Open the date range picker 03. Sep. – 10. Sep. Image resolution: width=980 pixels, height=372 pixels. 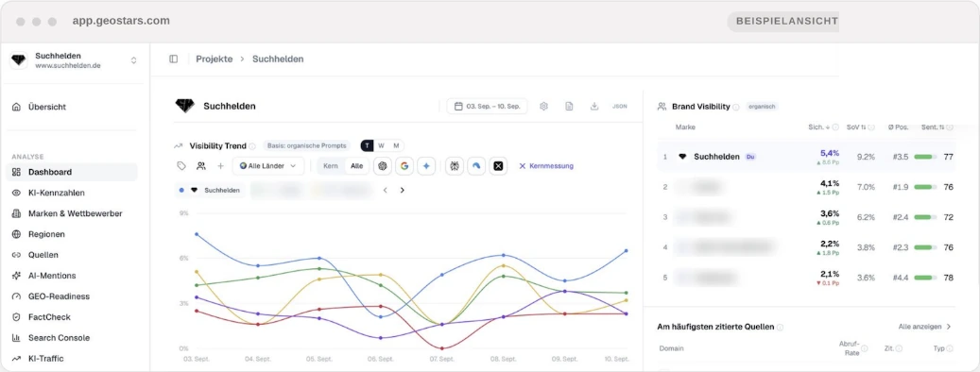pyautogui.click(x=487, y=106)
